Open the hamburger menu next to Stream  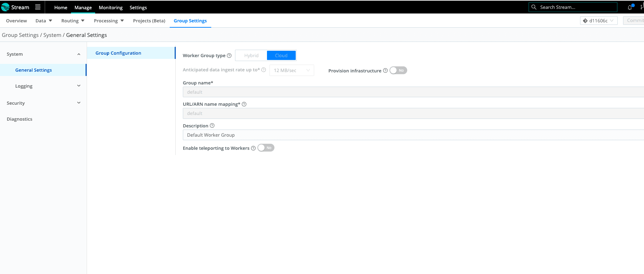click(38, 7)
